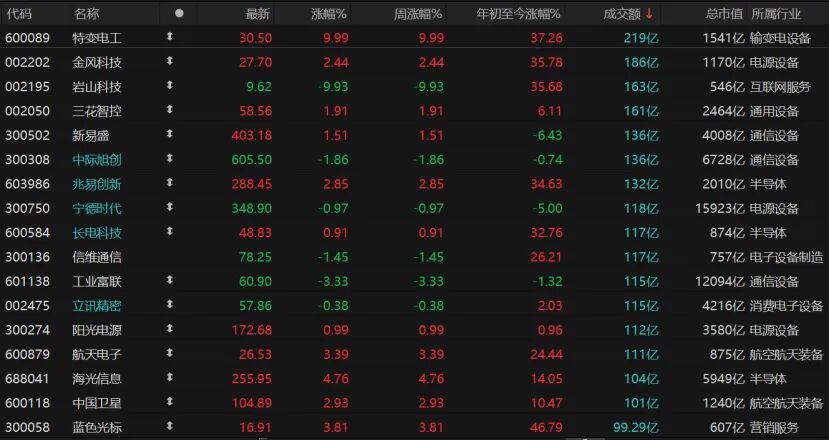Sort by 名称 column header
This screenshot has width=830, height=440.
point(86,14)
